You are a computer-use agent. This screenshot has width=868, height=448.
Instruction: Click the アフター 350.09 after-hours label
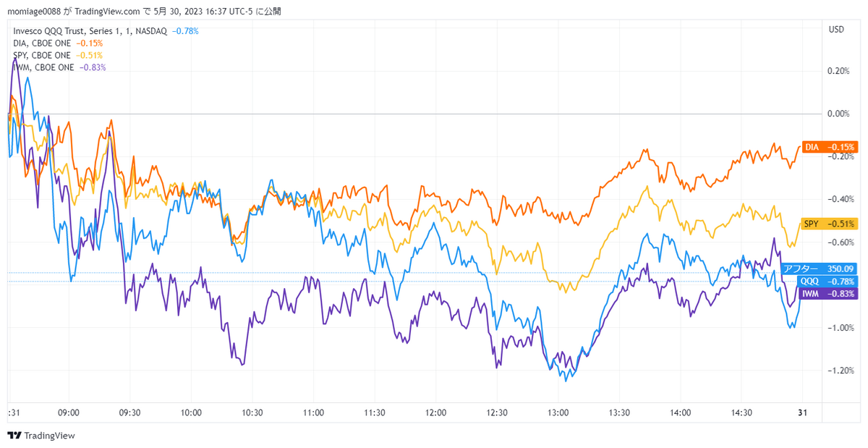point(819,269)
